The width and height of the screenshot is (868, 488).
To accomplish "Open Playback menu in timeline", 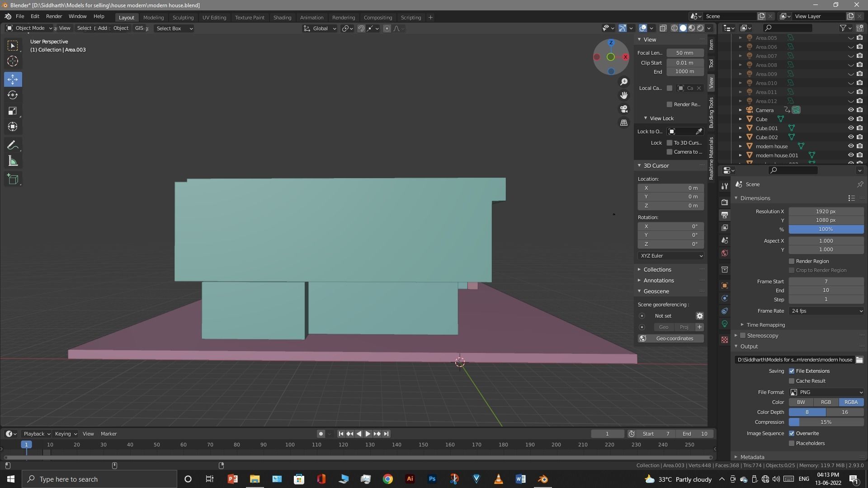I will pos(37,434).
